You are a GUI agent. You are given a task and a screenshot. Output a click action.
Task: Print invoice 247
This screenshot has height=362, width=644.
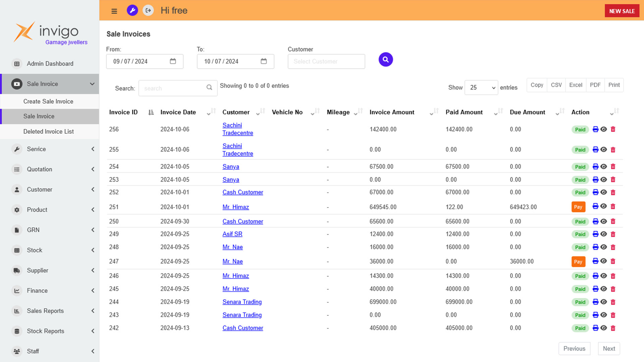(x=595, y=261)
